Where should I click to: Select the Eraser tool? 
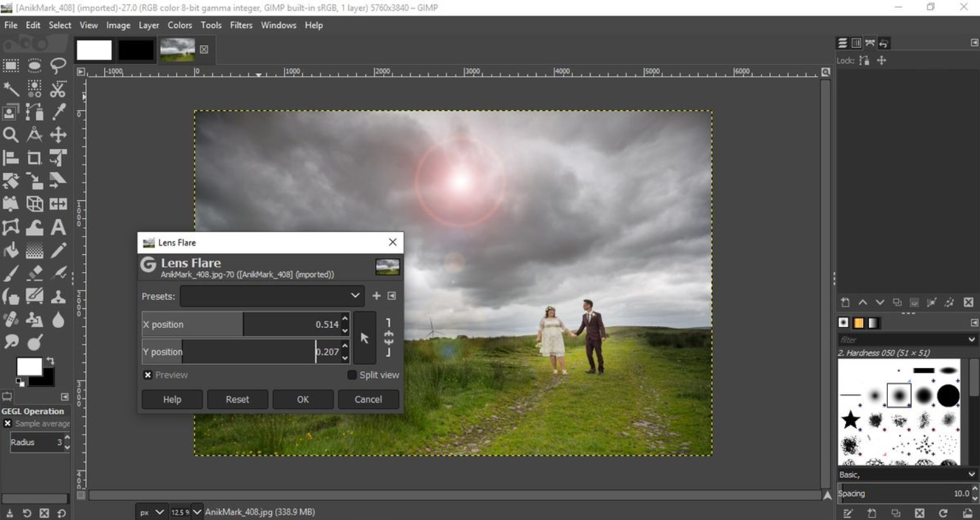click(34, 273)
